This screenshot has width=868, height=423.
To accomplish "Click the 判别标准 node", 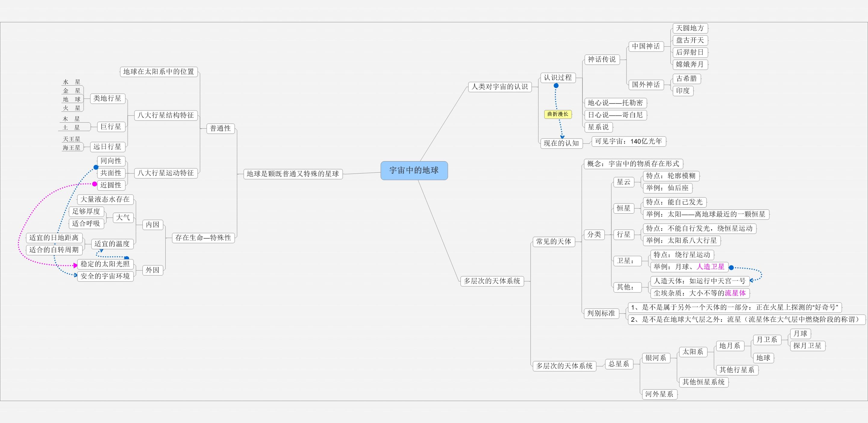I will click(601, 313).
